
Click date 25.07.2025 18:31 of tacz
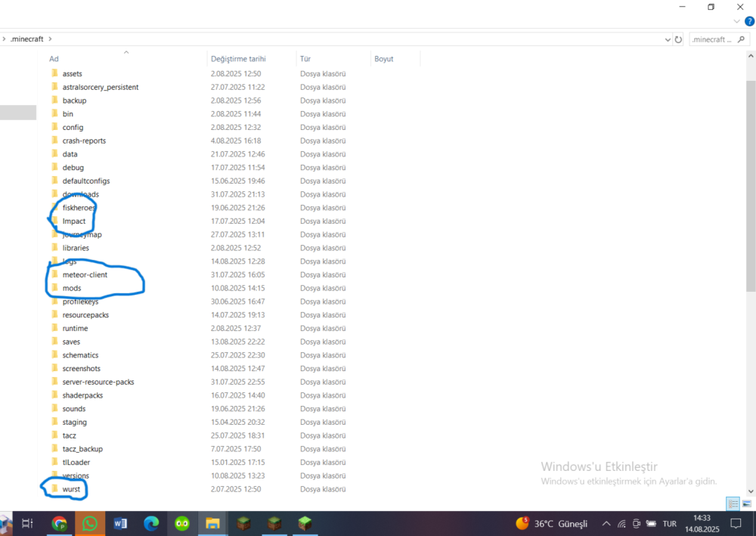236,435
